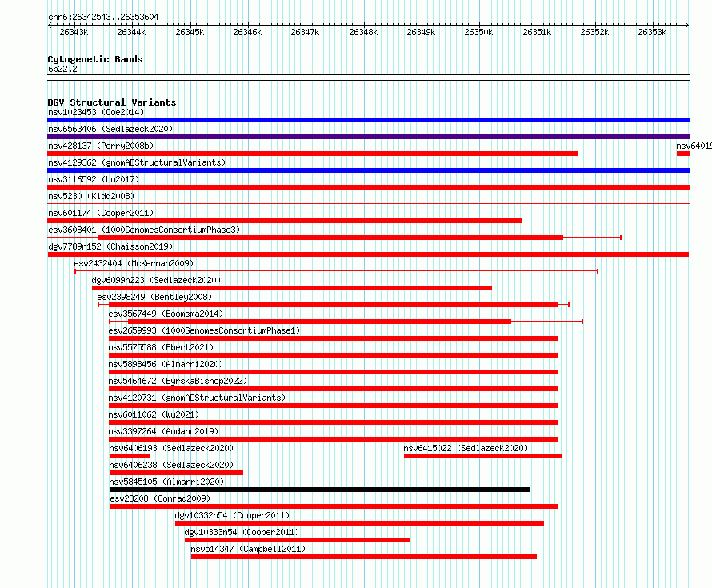Viewport: 712px width, 588px height.
Task: Open nsv5898456 (Almarri2020) label
Action: point(166,364)
